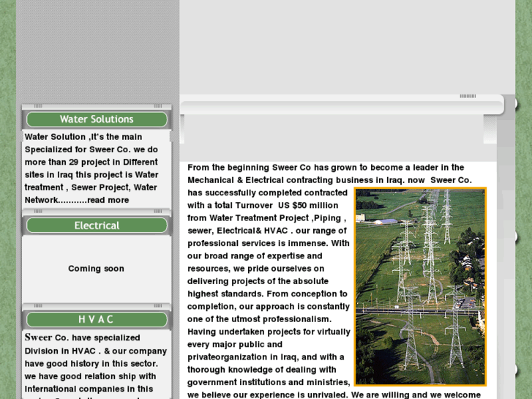Open the H V A C section header
Viewport: 532px width, 399px height.
coord(97,319)
